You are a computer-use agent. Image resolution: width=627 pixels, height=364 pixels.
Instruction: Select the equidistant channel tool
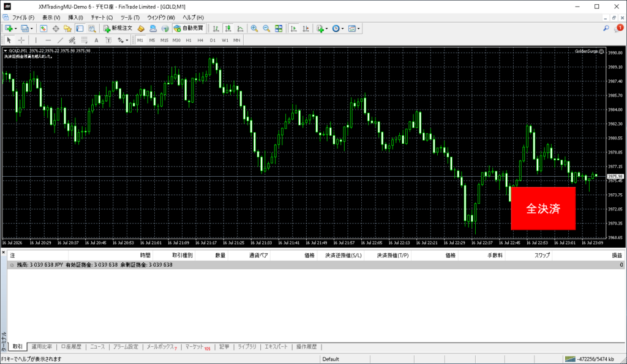(x=72, y=40)
